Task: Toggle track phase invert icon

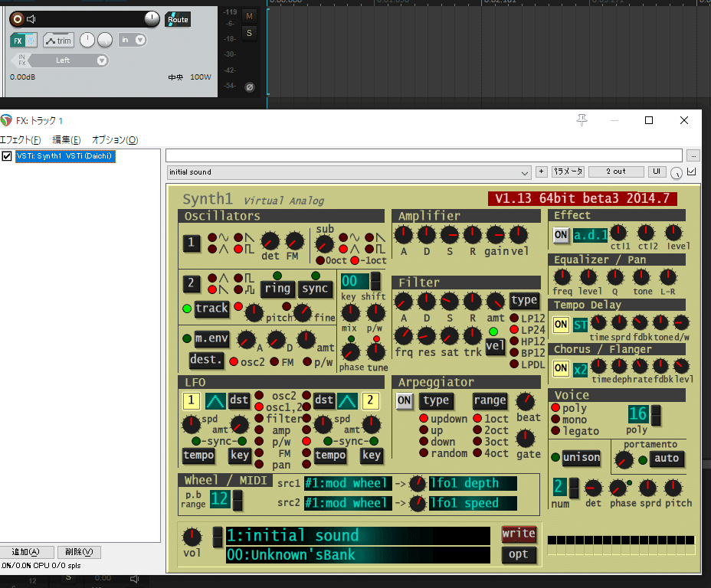Action: (250, 87)
